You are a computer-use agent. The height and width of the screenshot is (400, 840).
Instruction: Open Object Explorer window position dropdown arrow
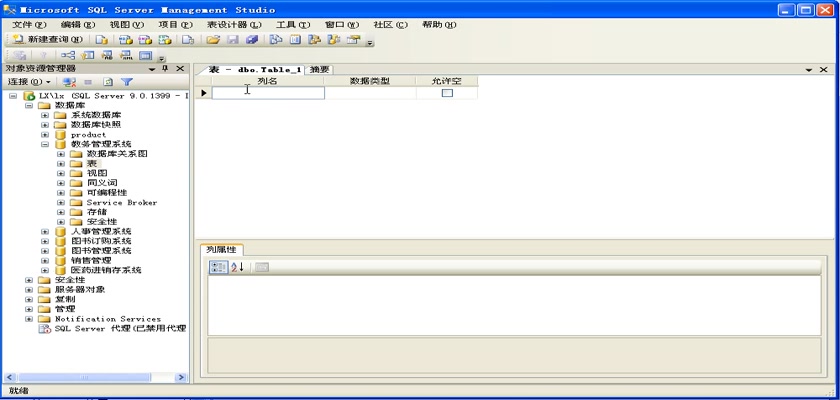coord(152,69)
